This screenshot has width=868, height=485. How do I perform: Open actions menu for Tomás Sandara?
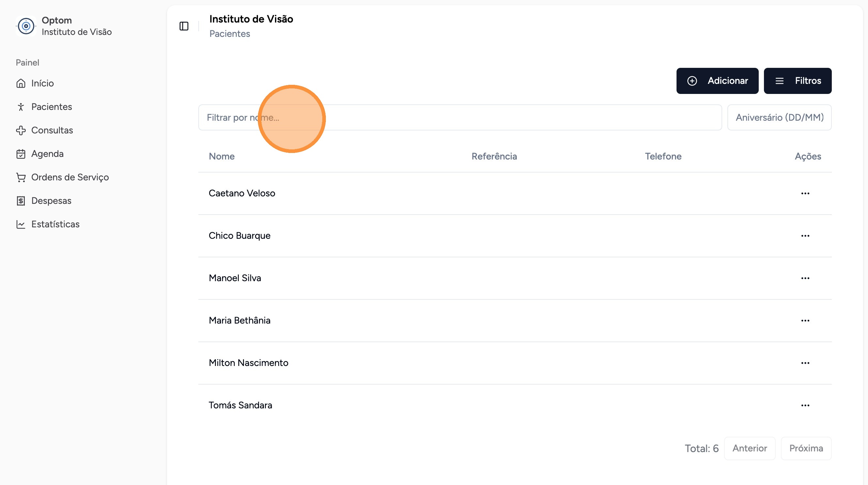tap(805, 405)
